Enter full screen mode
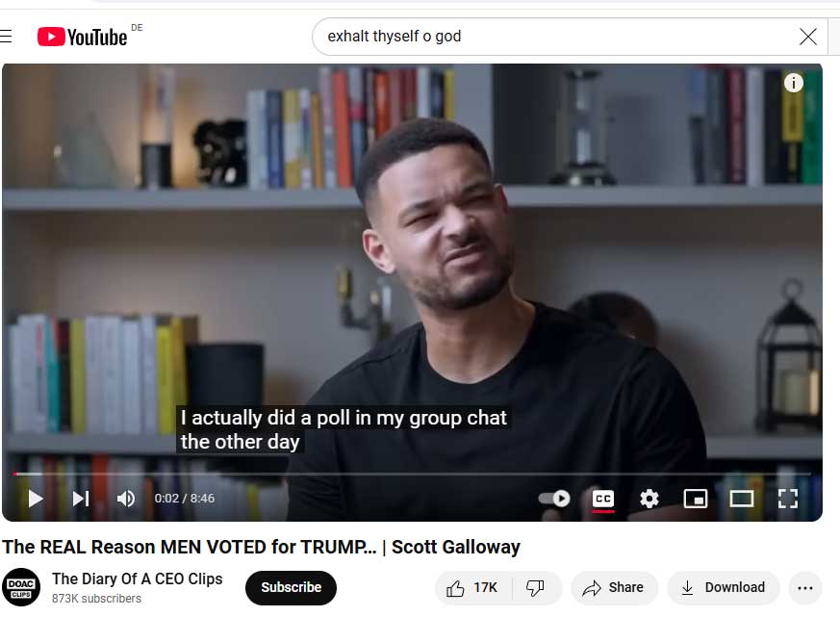Screen dimensions: 840x617 click(x=787, y=499)
